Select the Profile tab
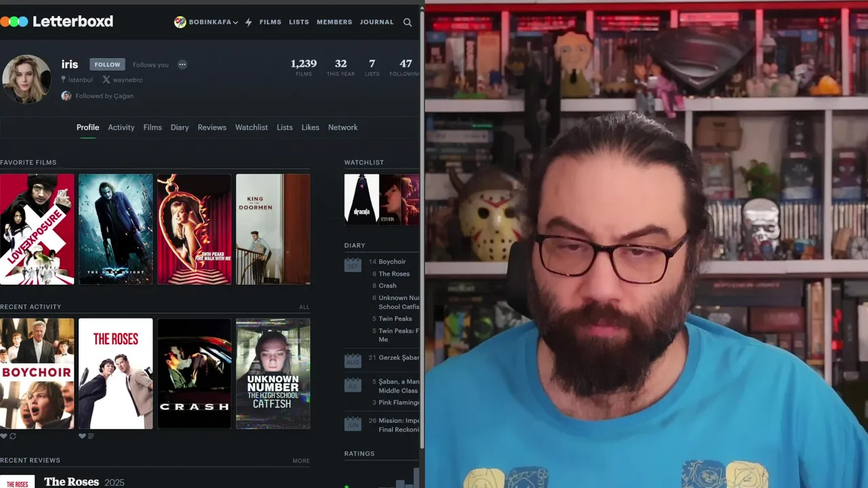Image resolution: width=868 pixels, height=488 pixels. pyautogui.click(x=87, y=127)
